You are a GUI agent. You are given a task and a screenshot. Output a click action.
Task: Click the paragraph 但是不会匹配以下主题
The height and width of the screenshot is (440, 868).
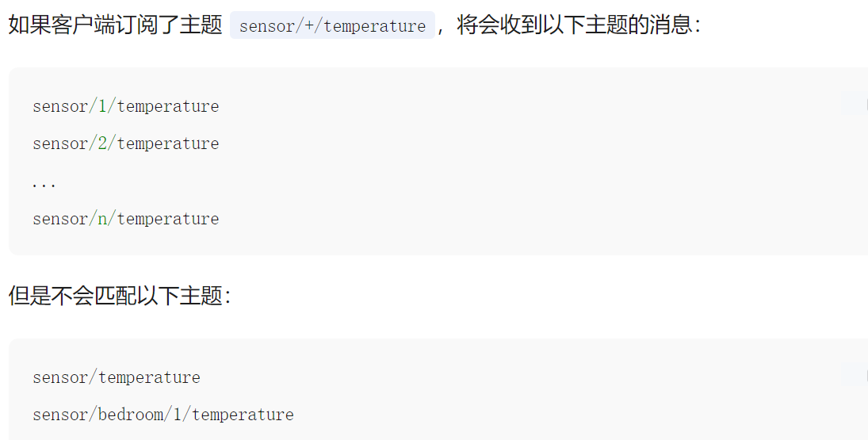pos(119,296)
